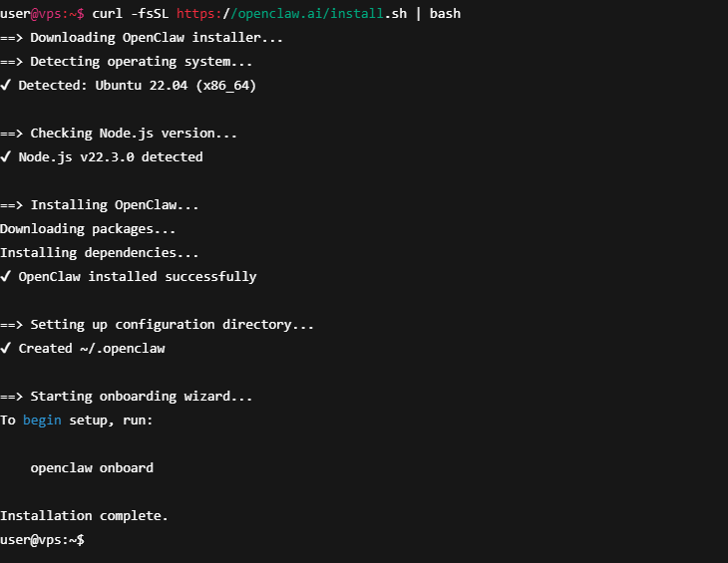
Task: Click the checkmark beside "Created ~/.openclaw"
Action: point(6,349)
